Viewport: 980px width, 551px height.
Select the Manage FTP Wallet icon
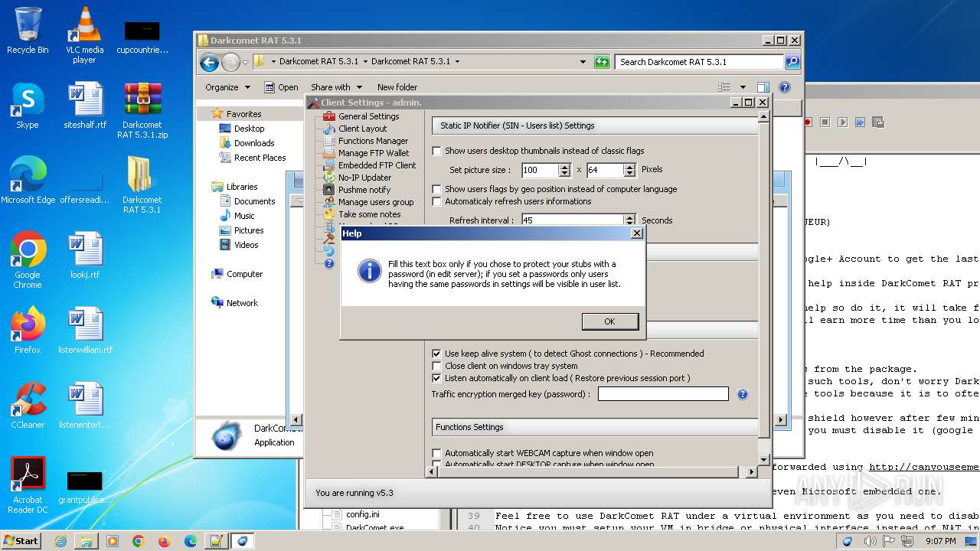328,153
